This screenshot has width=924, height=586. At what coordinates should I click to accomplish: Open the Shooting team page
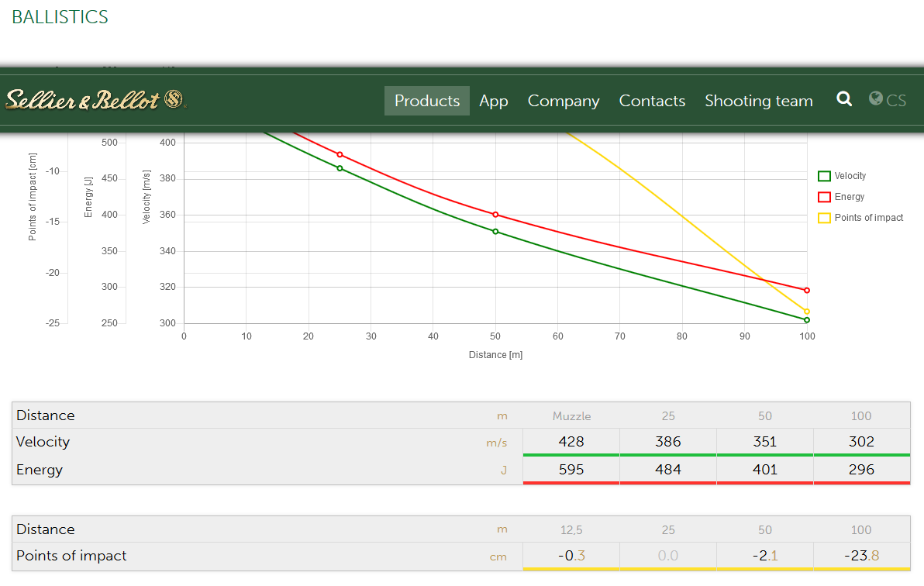pos(758,101)
